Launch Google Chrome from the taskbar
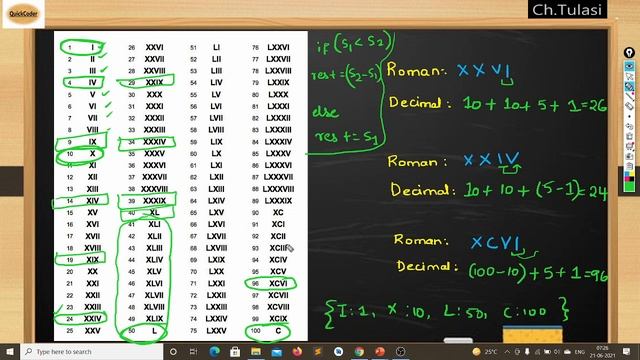Screen dimensions: 640x360 pyautogui.click(x=359, y=351)
